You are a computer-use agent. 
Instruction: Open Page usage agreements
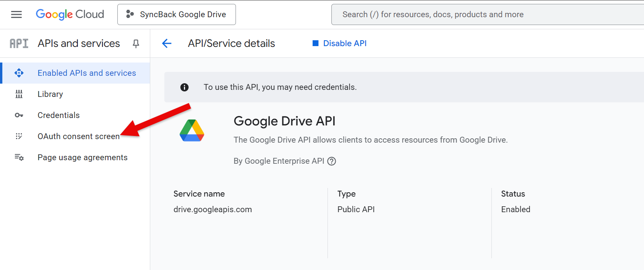(x=75, y=157)
